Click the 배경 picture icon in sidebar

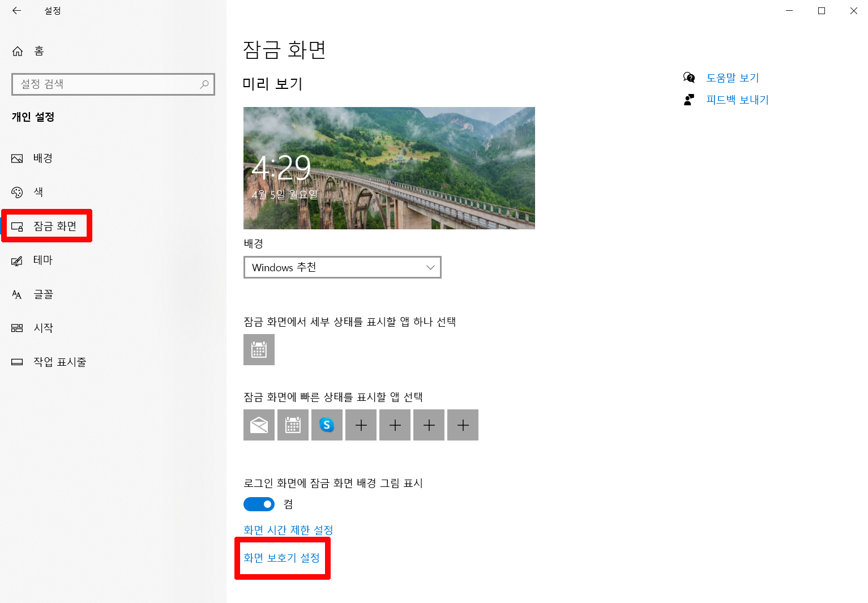pyautogui.click(x=17, y=159)
